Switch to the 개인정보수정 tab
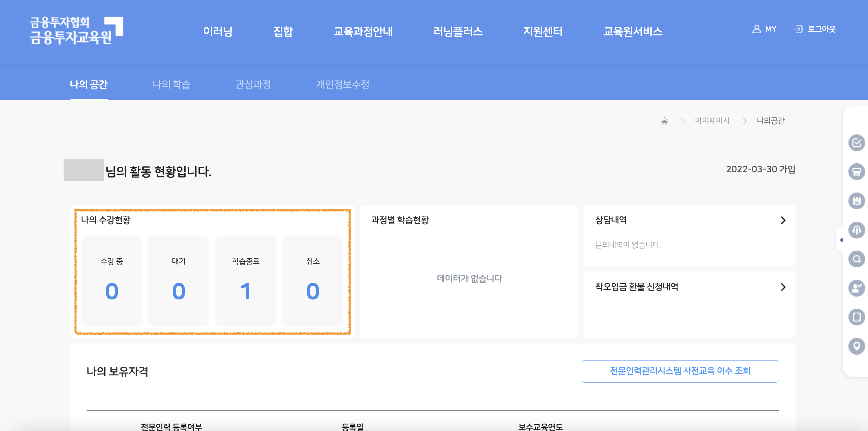Image resolution: width=868 pixels, height=431 pixels. click(342, 85)
